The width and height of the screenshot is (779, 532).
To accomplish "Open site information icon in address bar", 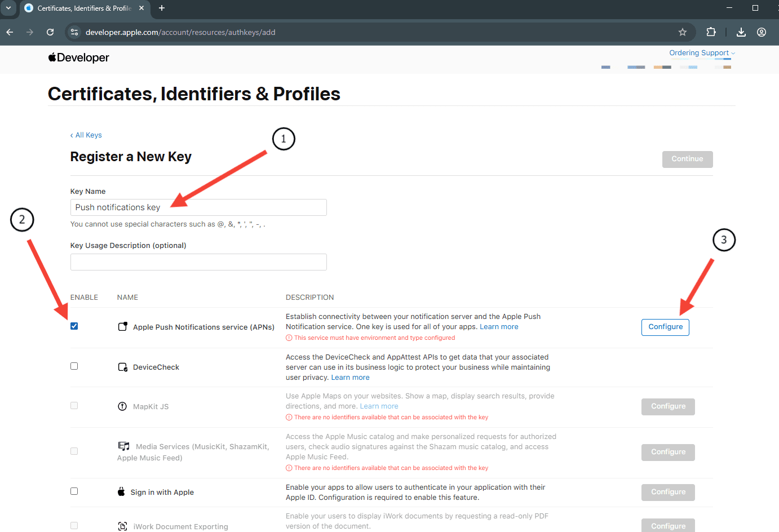I will tap(74, 32).
